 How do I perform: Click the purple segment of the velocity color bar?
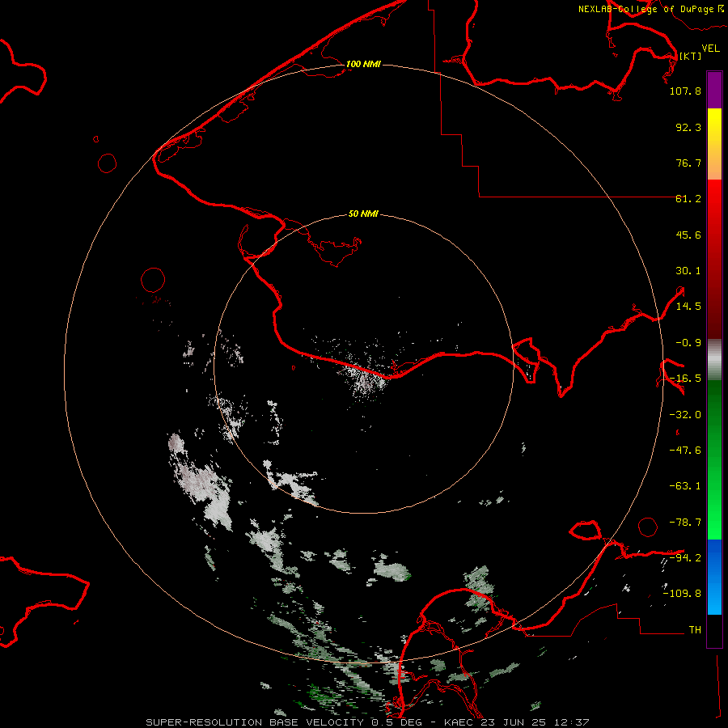[x=714, y=91]
